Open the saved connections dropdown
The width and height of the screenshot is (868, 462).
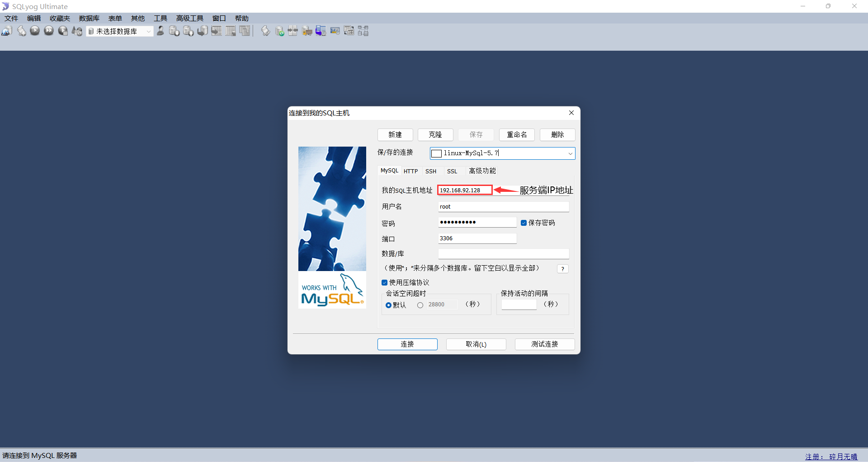coord(571,153)
